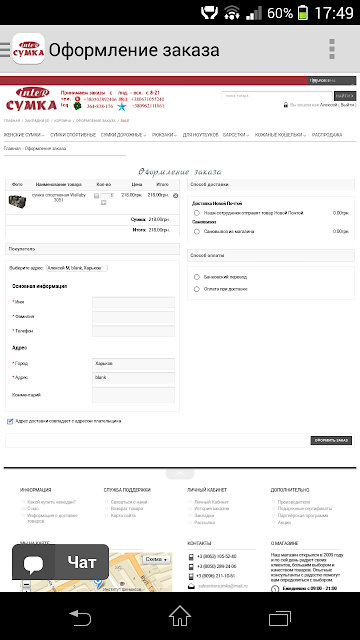Open the map type Схема dropdown
This screenshot has width=360, height=640.
click(157, 559)
